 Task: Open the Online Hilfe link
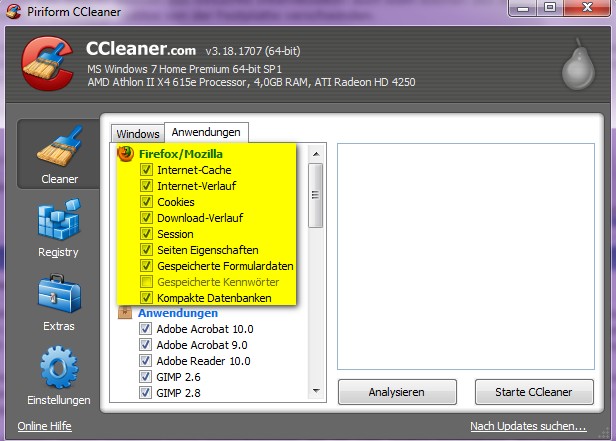pyautogui.click(x=44, y=426)
